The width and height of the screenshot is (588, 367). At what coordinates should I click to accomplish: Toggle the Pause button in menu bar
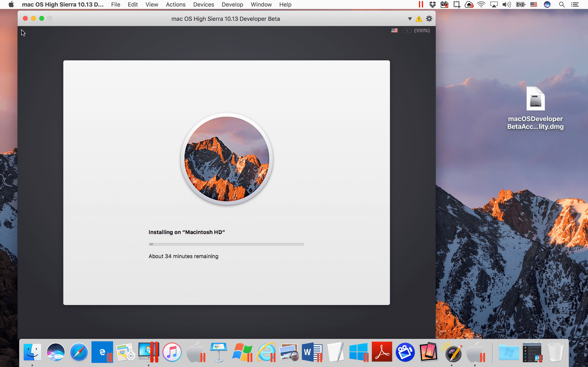click(x=422, y=5)
